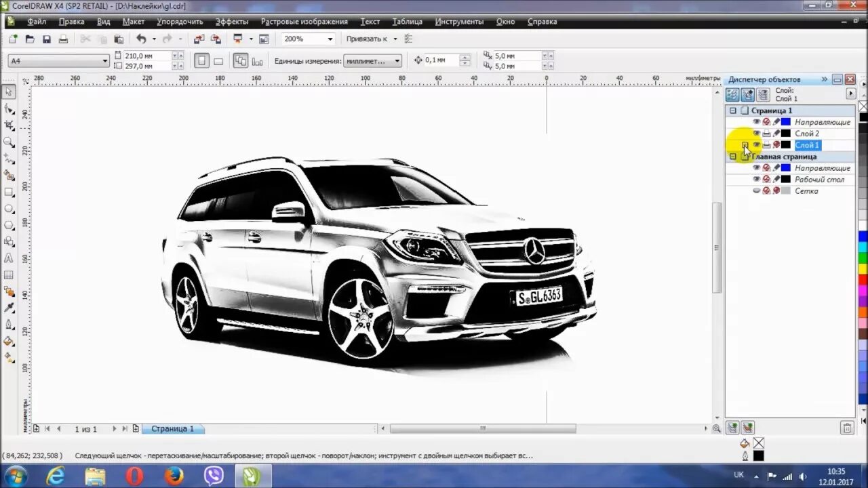This screenshot has height=488, width=868.
Task: Click the Open file folder icon
Action: click(30, 39)
